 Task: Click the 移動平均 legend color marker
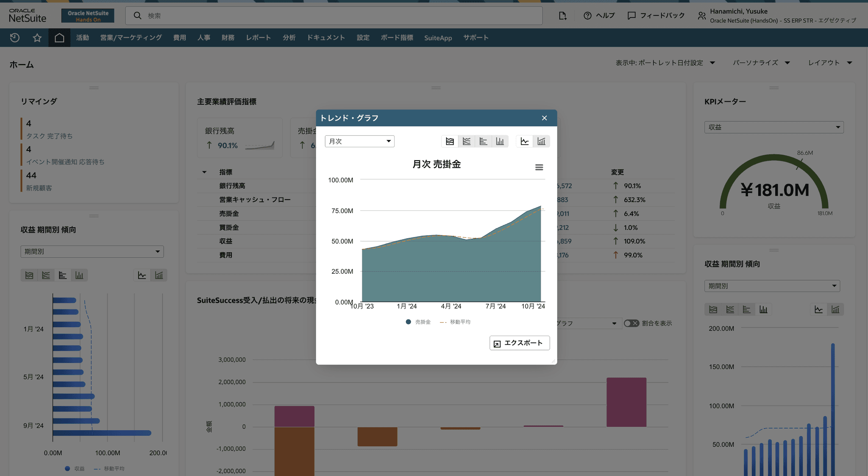click(x=443, y=322)
